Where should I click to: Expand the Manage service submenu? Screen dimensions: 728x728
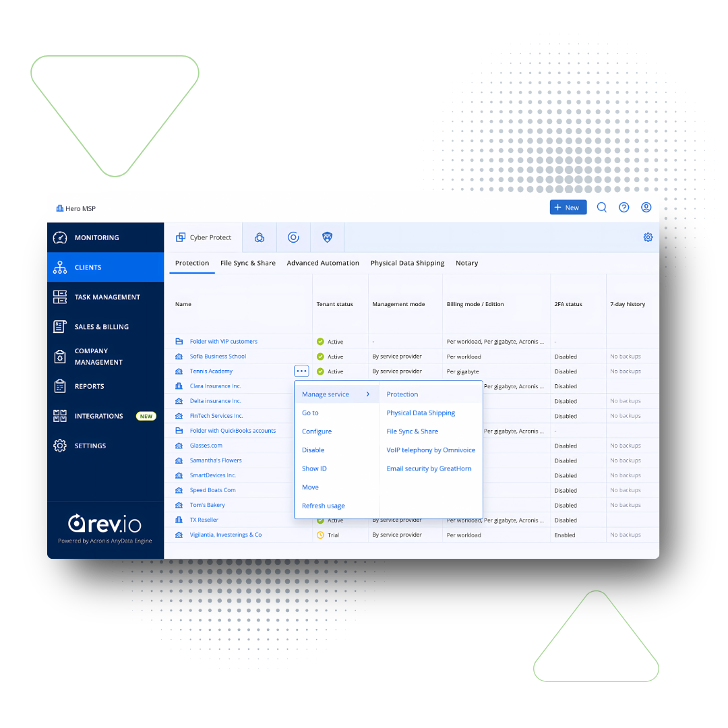click(336, 394)
